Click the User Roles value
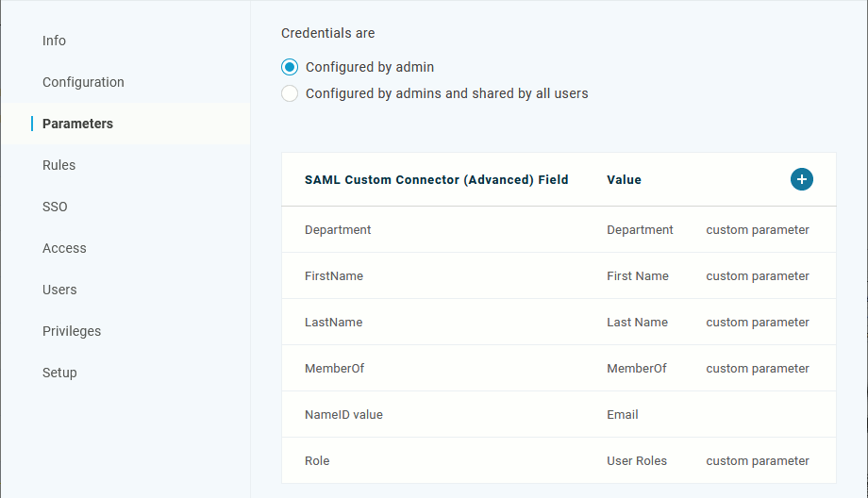The height and width of the screenshot is (498, 868). click(x=637, y=460)
